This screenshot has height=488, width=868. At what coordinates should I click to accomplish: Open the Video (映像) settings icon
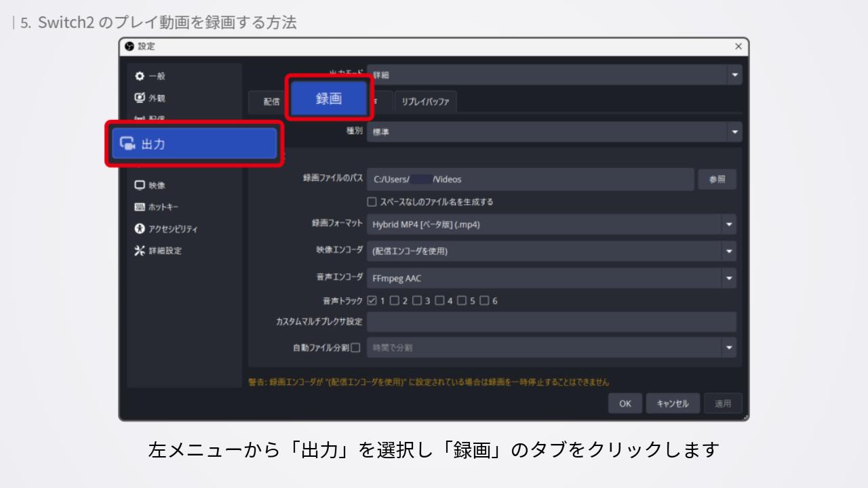[140, 185]
